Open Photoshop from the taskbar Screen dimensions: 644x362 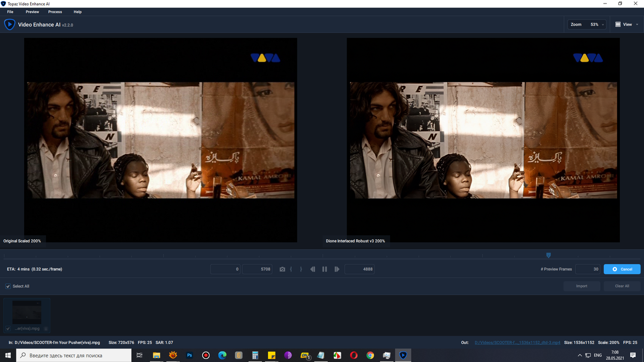[x=190, y=355]
